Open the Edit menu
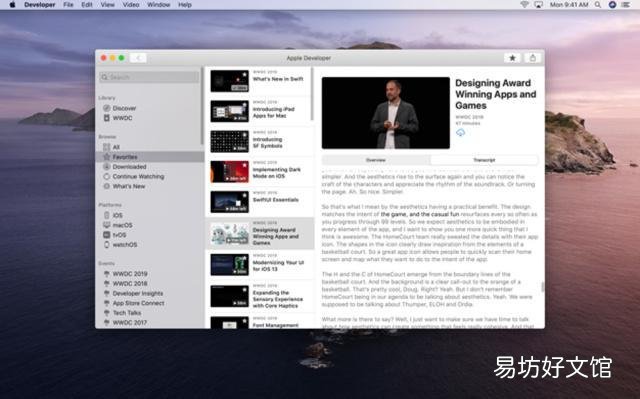Viewport: 640px width, 399px height. coord(87,5)
